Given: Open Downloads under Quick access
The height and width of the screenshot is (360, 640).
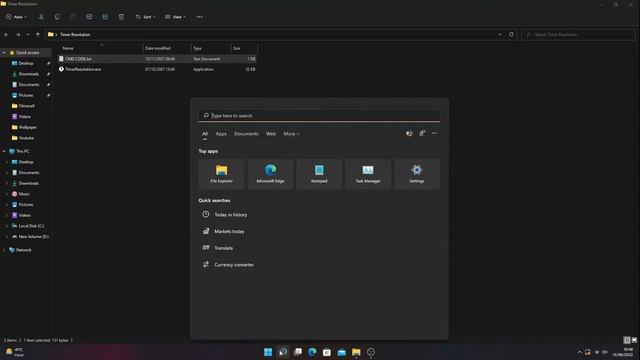Looking at the screenshot, I should click(29, 74).
